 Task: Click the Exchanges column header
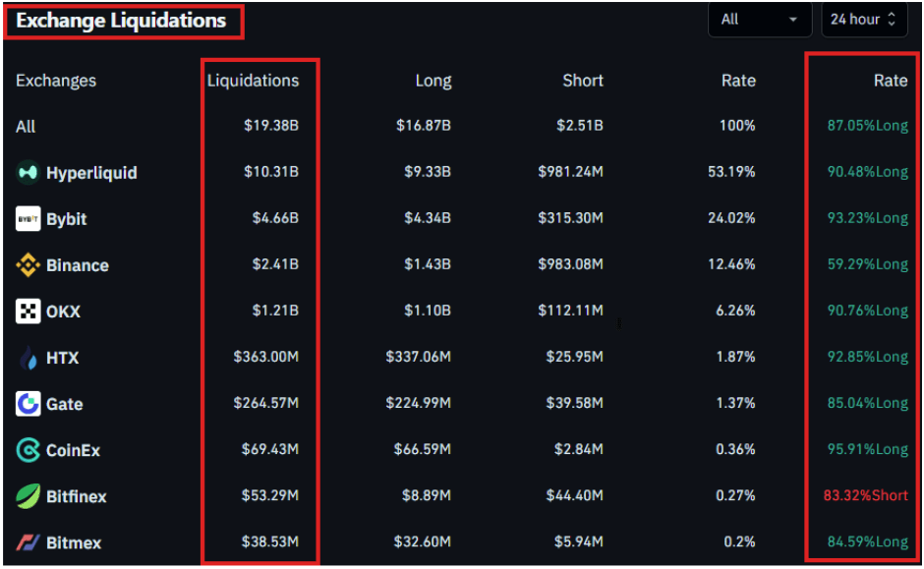56,81
